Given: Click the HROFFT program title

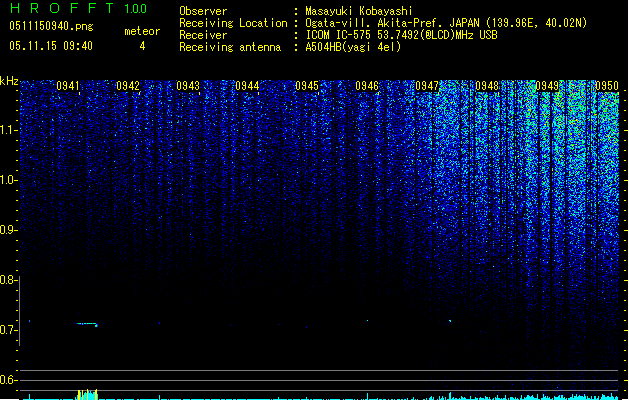Looking at the screenshot, I should point(60,8).
